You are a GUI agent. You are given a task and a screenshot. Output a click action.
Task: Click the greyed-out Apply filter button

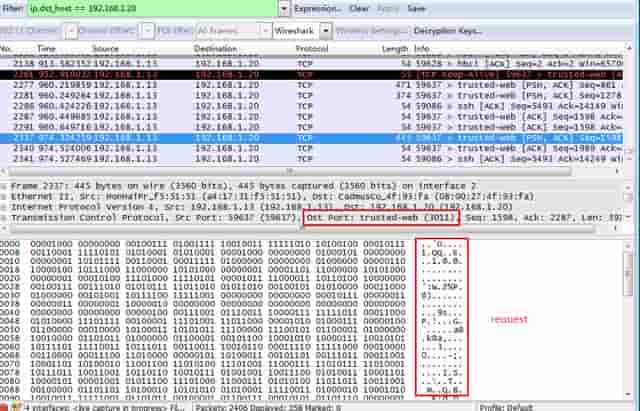click(x=388, y=9)
